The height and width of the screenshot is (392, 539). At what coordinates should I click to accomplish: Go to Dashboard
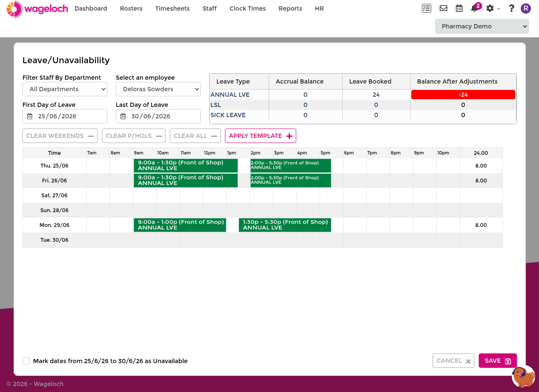(91, 8)
